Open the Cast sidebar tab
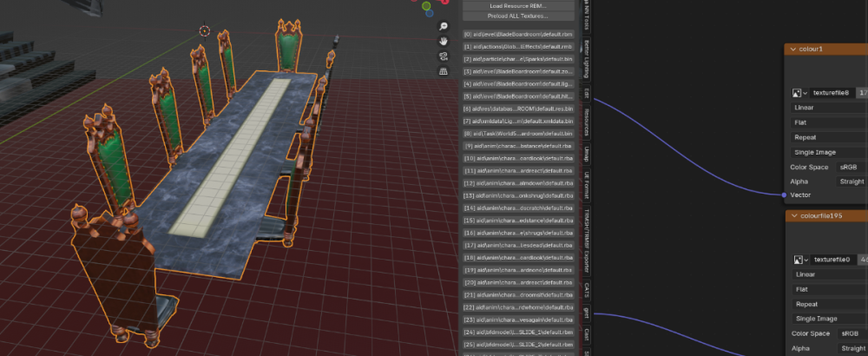Viewport: 868px width, 356px height. pos(586,335)
